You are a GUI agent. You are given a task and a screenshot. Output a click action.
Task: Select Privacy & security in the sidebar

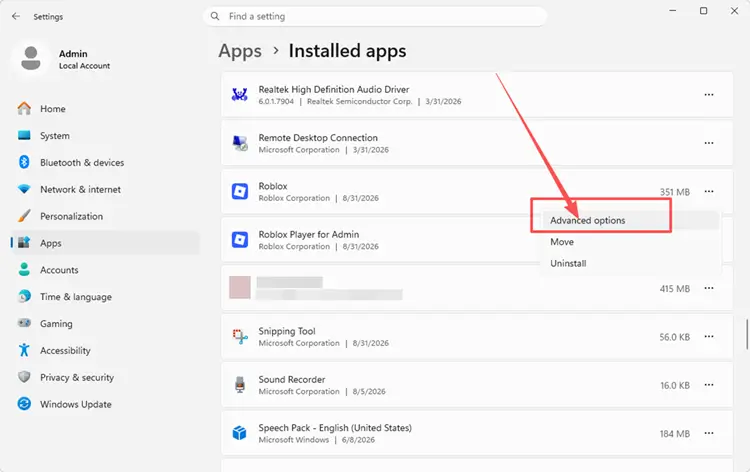104,377
